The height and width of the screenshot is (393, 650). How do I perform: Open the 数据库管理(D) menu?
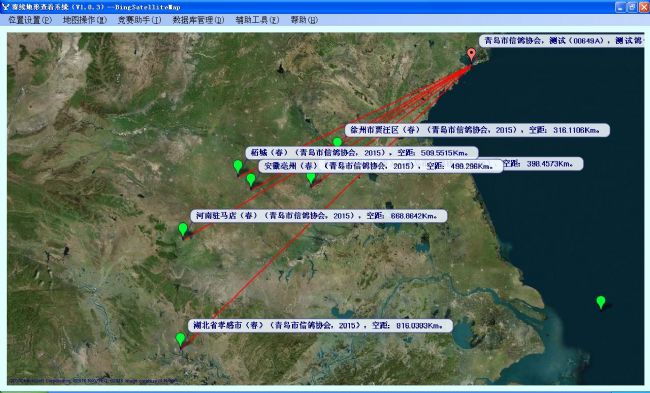198,20
